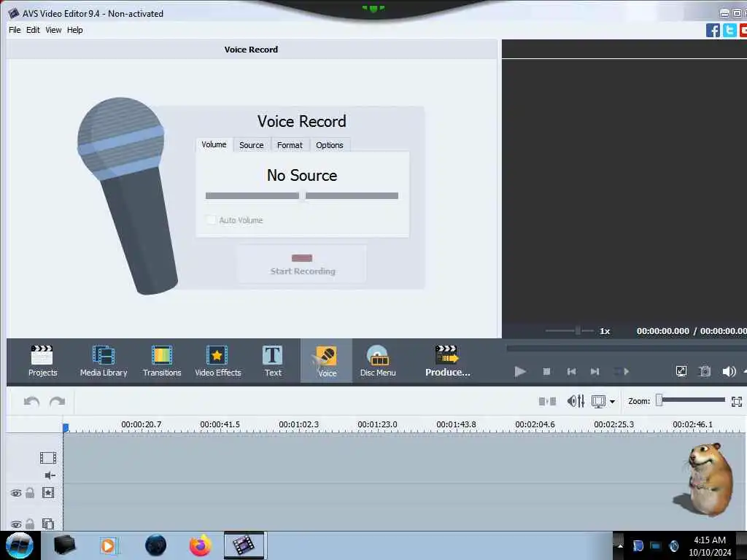Show hidden system tray icons

620,545
